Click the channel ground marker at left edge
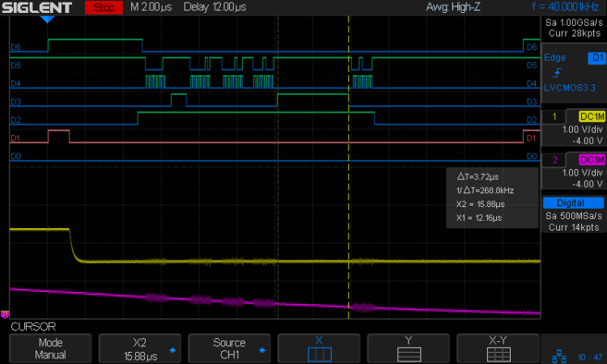This screenshot has width=607, height=364. (5, 315)
